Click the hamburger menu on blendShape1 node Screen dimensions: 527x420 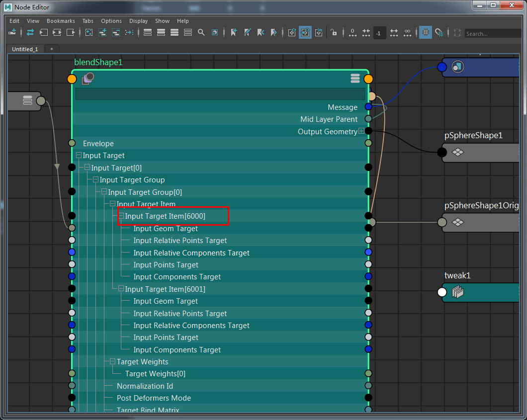[x=355, y=78]
